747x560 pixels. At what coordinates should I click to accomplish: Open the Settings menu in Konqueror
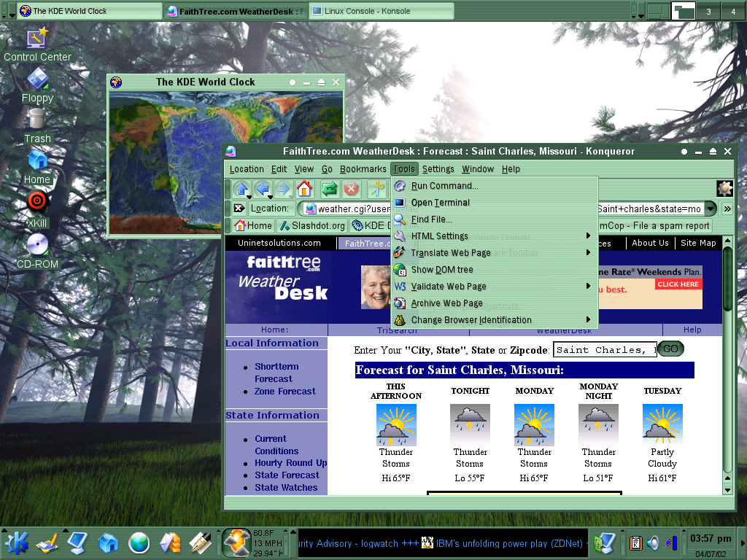point(438,169)
